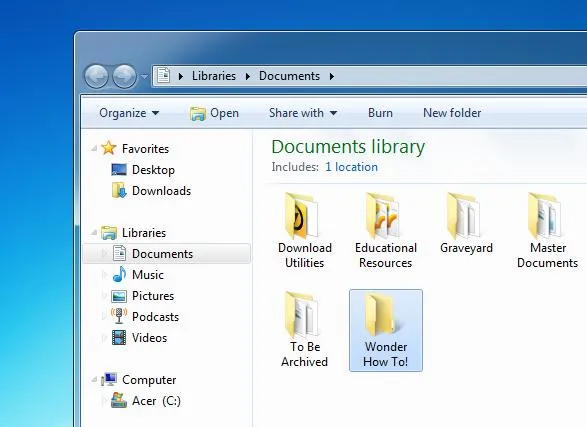
Task: Click the Podcasts microphone icon
Action: pyautogui.click(x=119, y=316)
